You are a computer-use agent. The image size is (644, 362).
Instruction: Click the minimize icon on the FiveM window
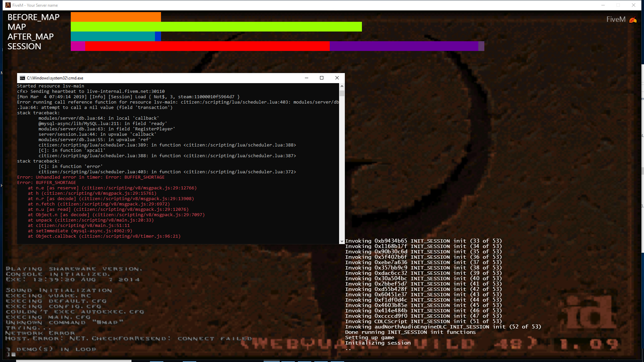(x=603, y=5)
